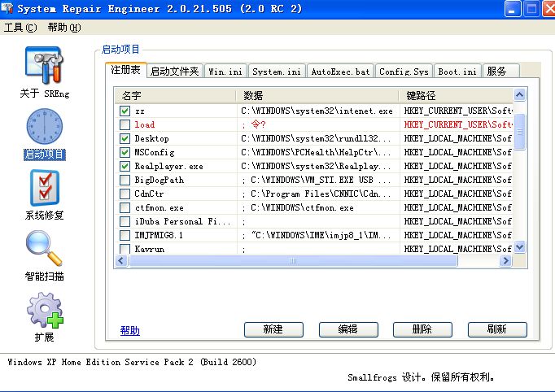The height and width of the screenshot is (392, 555).
Task: Switch to the 服务 tab
Action: pyautogui.click(x=500, y=72)
